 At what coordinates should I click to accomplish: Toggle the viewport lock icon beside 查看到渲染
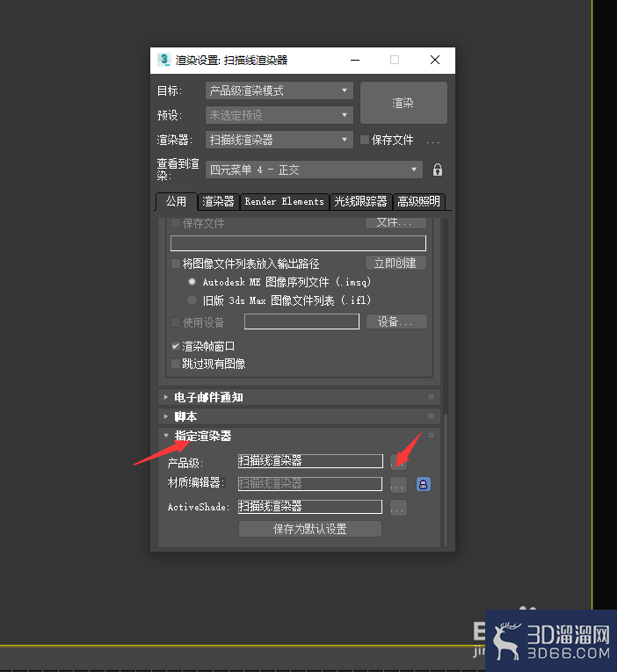437,170
